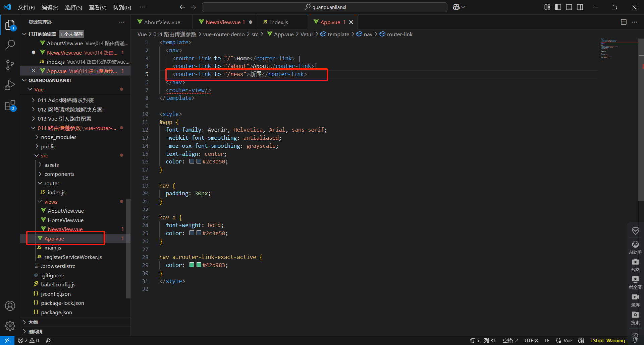
Task: Open the Search view in activity bar
Action: click(x=10, y=45)
